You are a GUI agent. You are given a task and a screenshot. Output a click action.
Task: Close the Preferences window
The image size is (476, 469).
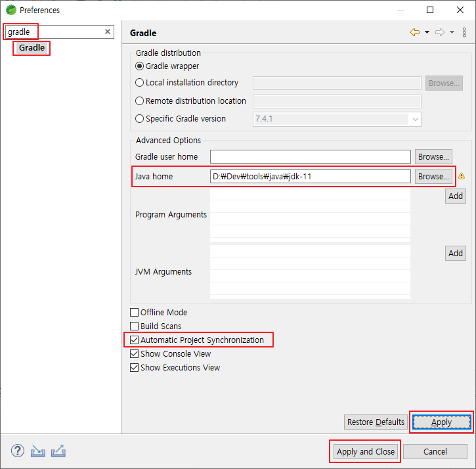pos(460,10)
